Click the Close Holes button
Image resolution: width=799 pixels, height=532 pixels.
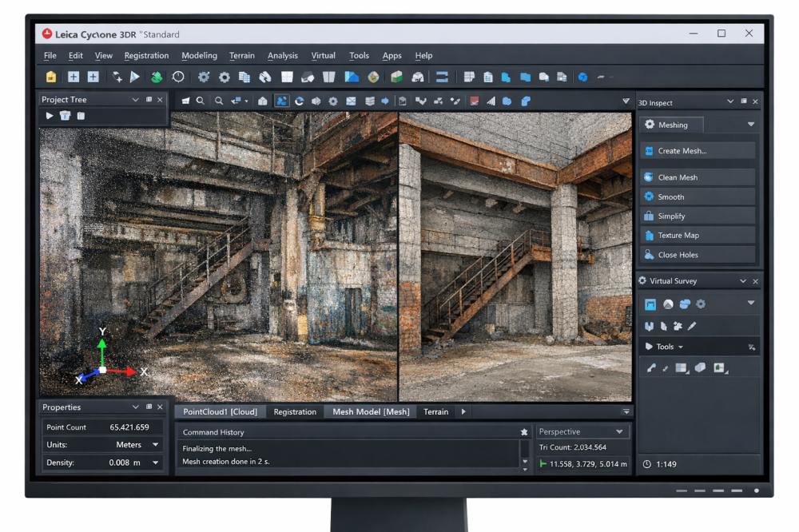(x=698, y=255)
